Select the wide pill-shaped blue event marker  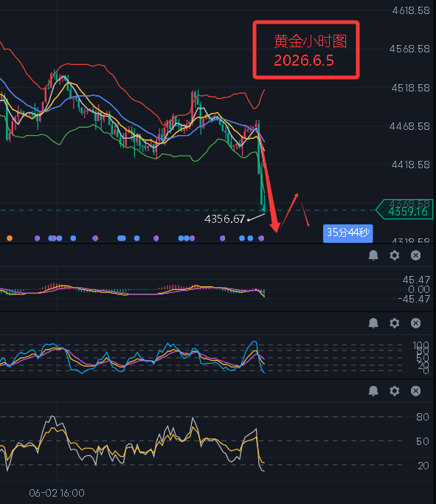click(122, 238)
